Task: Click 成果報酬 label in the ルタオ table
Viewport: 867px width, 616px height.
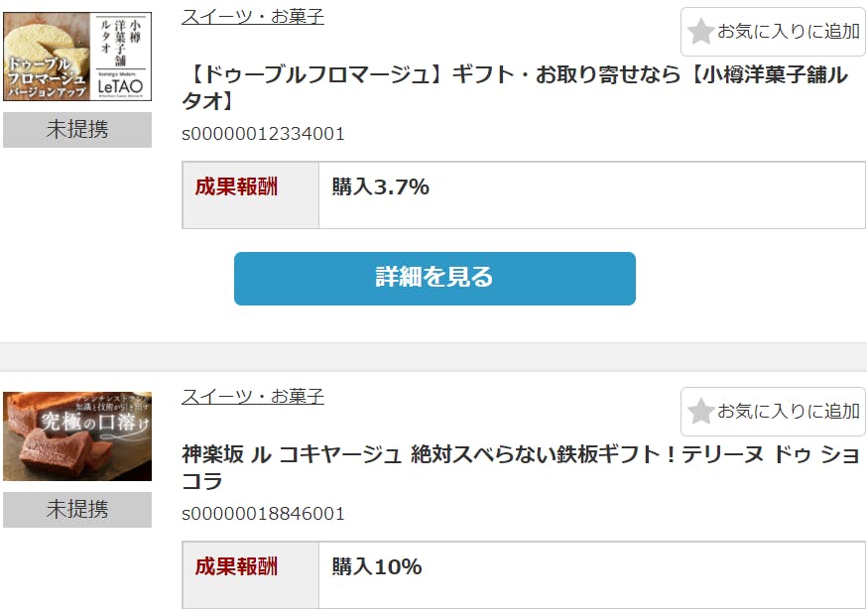Action: tap(236, 186)
